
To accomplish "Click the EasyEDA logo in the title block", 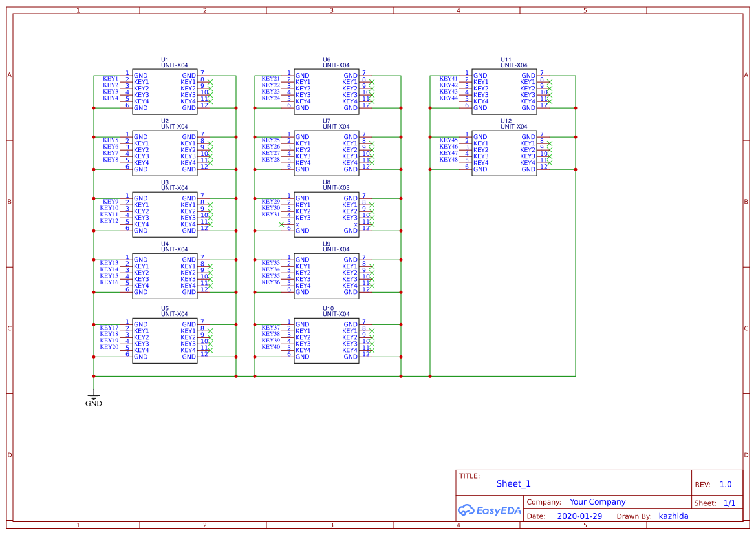I will coord(490,510).
